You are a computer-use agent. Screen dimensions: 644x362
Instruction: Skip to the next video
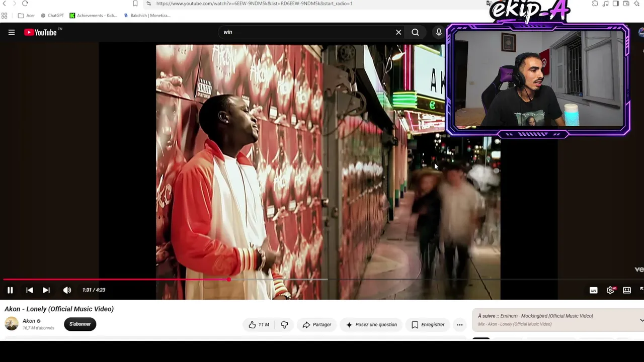46,290
